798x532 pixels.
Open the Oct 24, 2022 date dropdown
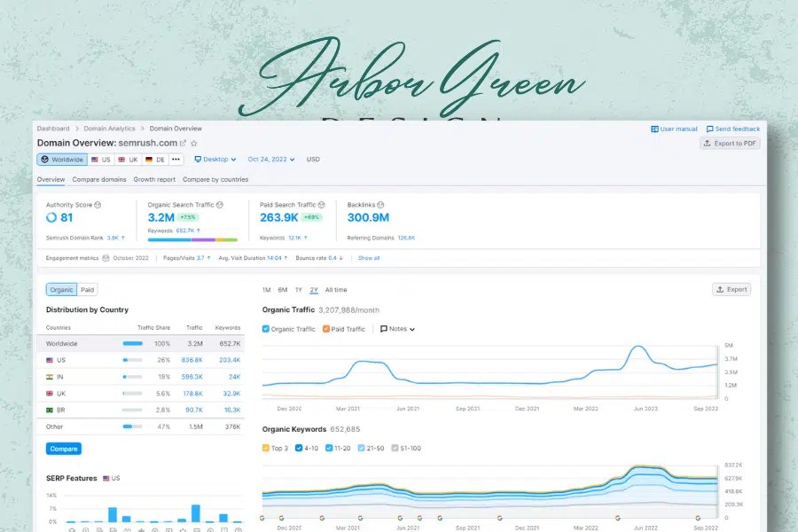coord(271,160)
